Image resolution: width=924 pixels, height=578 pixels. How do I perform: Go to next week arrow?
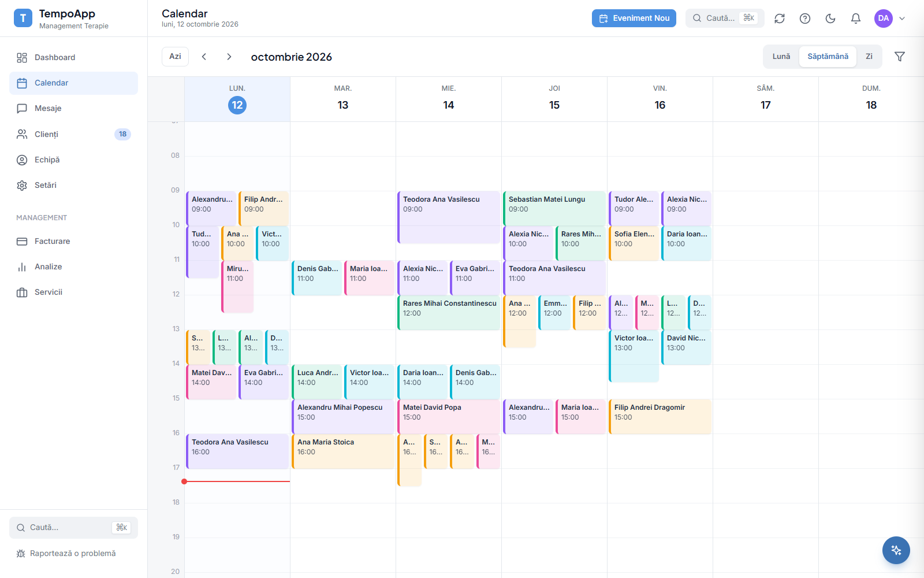[229, 57]
